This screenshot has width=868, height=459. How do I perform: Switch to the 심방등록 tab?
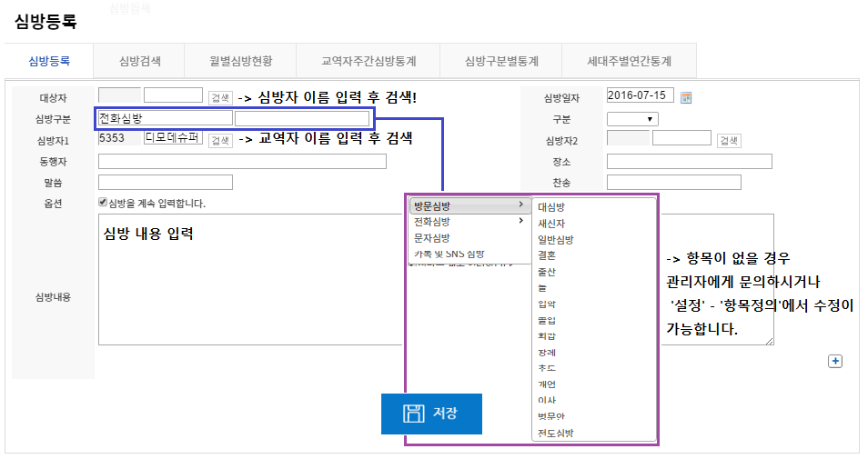point(49,61)
